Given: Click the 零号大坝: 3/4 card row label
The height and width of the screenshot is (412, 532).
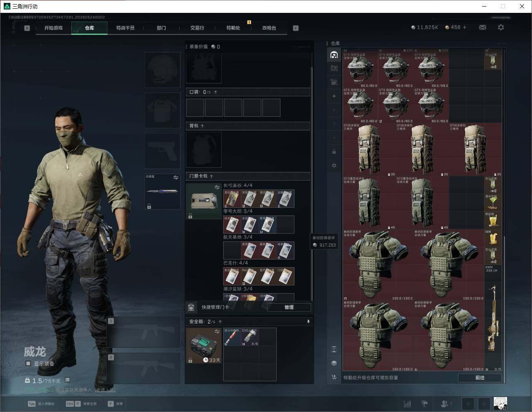Looking at the screenshot, I should click(x=238, y=211).
